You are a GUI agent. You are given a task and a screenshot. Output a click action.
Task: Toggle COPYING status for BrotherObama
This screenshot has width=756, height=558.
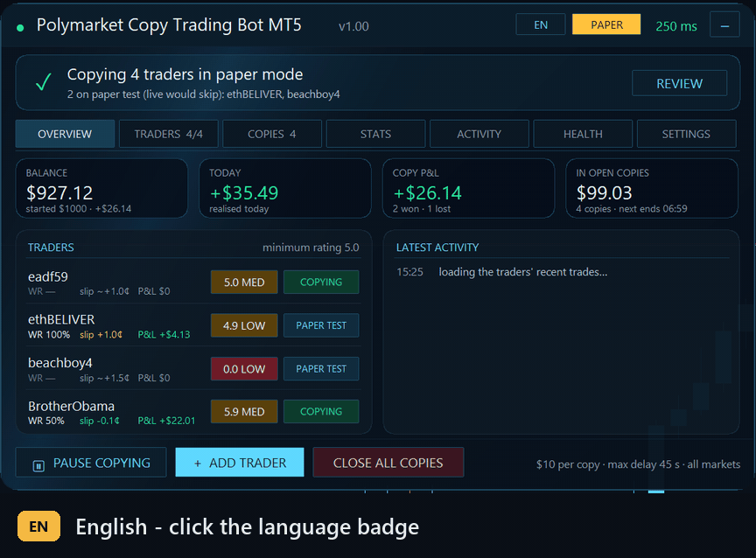[321, 412]
